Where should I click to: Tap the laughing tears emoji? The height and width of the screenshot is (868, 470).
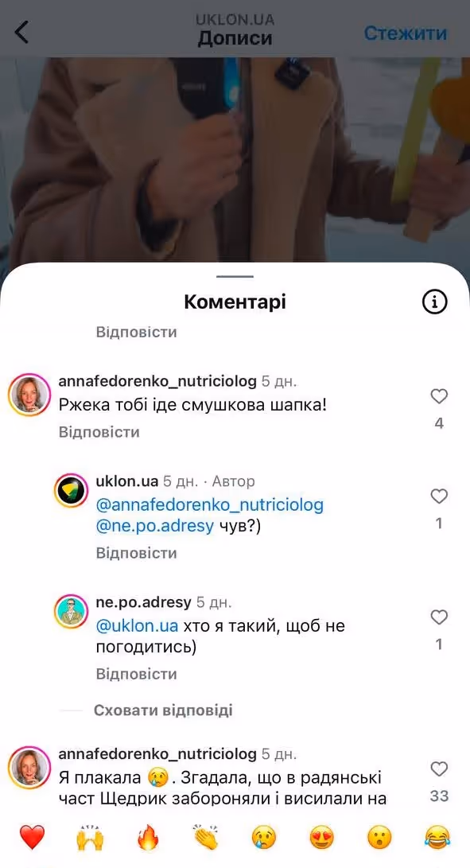tap(437, 837)
